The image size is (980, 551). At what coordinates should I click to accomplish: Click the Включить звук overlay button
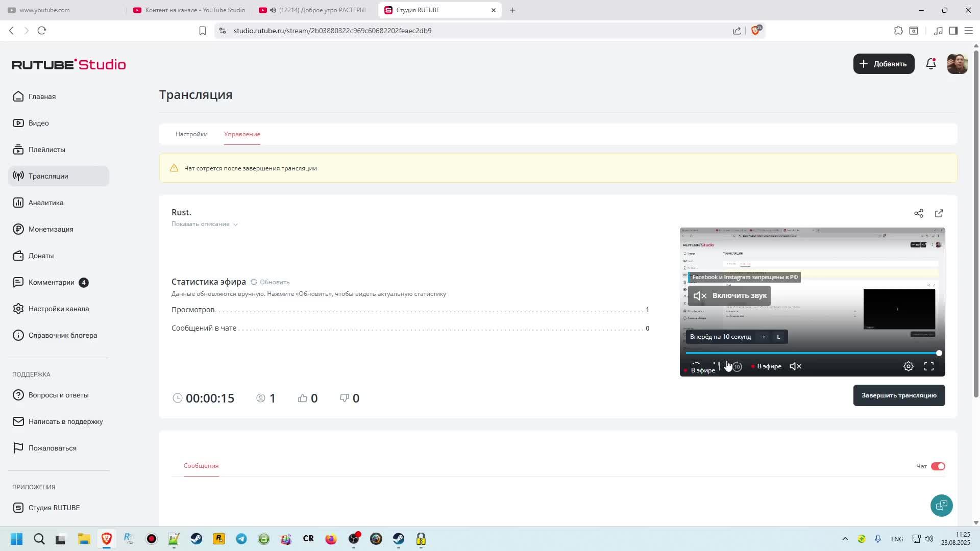729,295
